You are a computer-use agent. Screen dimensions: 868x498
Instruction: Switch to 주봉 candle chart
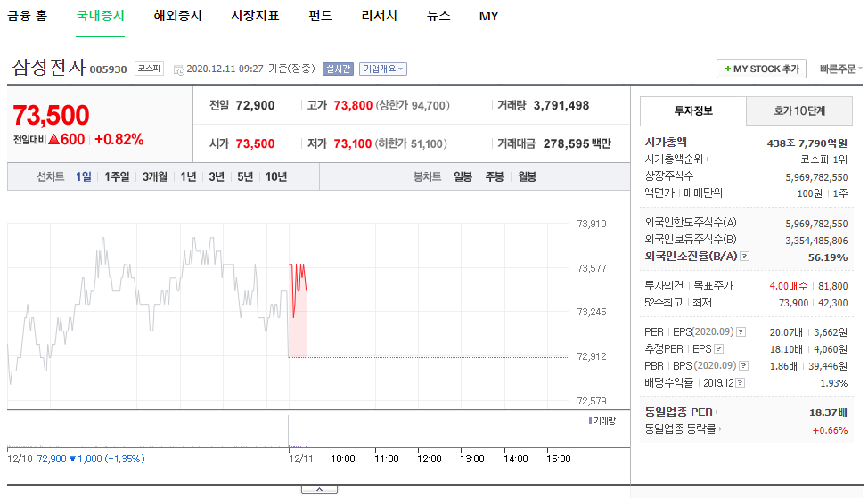click(495, 176)
